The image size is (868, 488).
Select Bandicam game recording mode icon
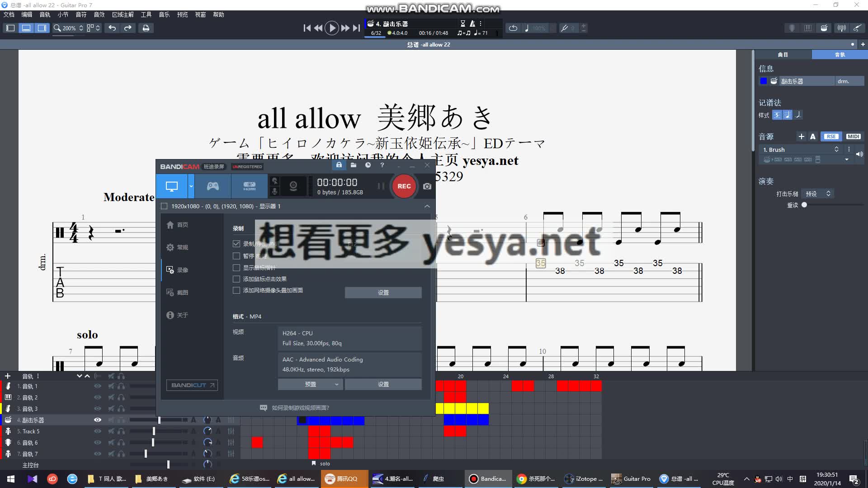[212, 186]
